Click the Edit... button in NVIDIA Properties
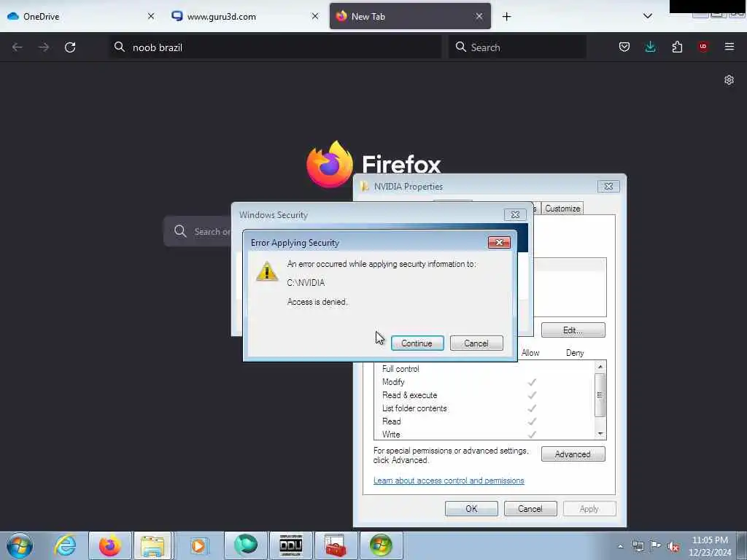The height and width of the screenshot is (560, 747). pyautogui.click(x=573, y=330)
